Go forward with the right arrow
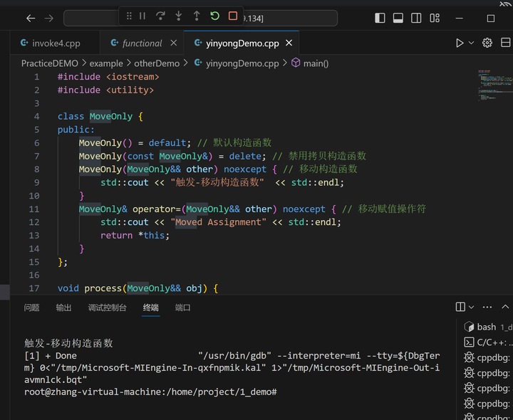This screenshot has width=513, height=420. coord(49,19)
